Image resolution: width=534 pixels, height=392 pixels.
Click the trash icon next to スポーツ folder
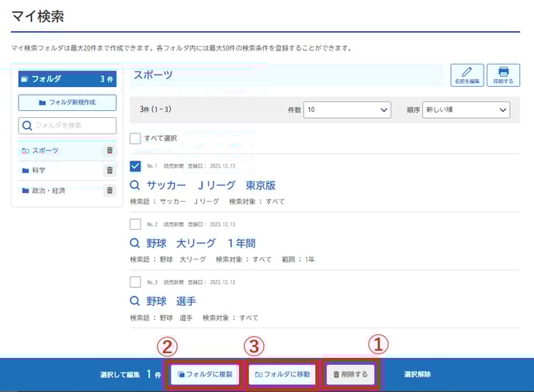click(109, 151)
